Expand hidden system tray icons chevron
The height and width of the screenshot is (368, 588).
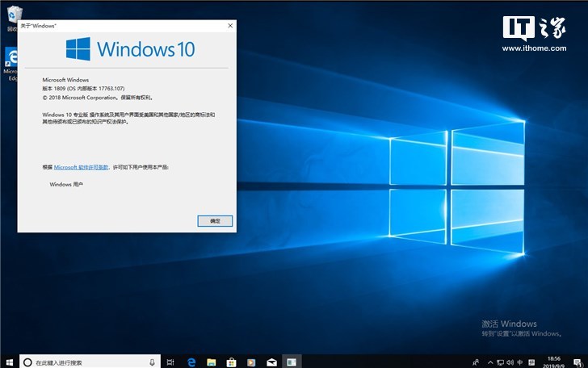pos(490,362)
